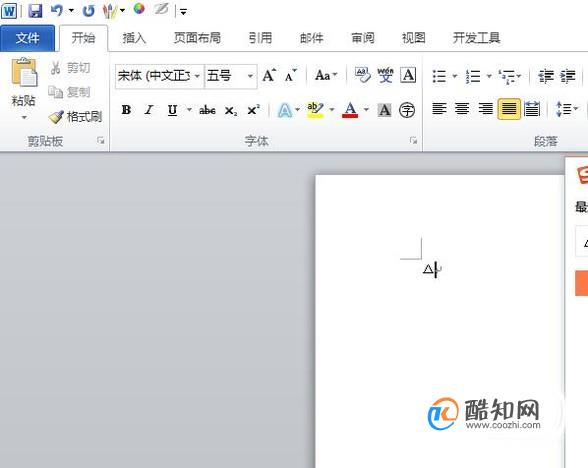Toggle Bold formatting
Image resolution: width=588 pixels, height=468 pixels.
pos(126,110)
